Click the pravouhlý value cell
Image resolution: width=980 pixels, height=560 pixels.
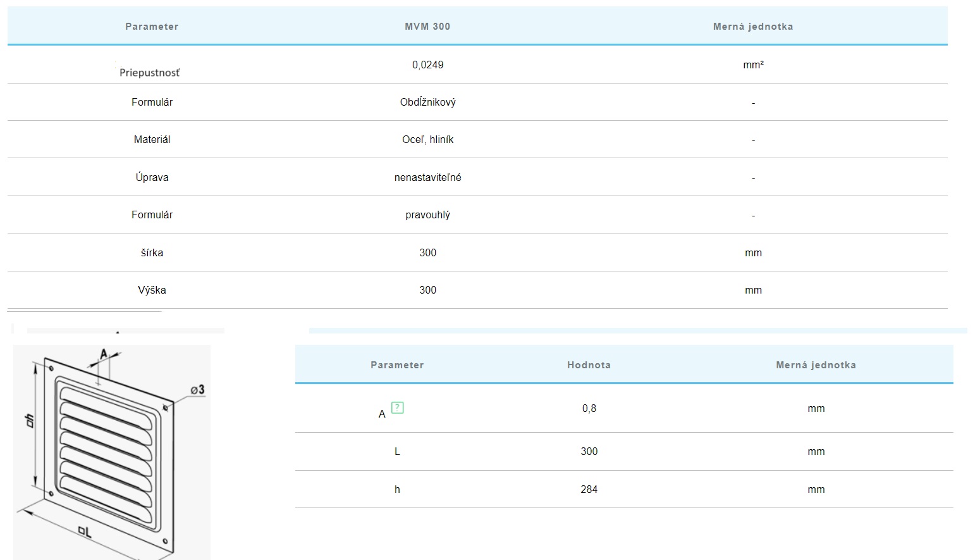pos(427,215)
